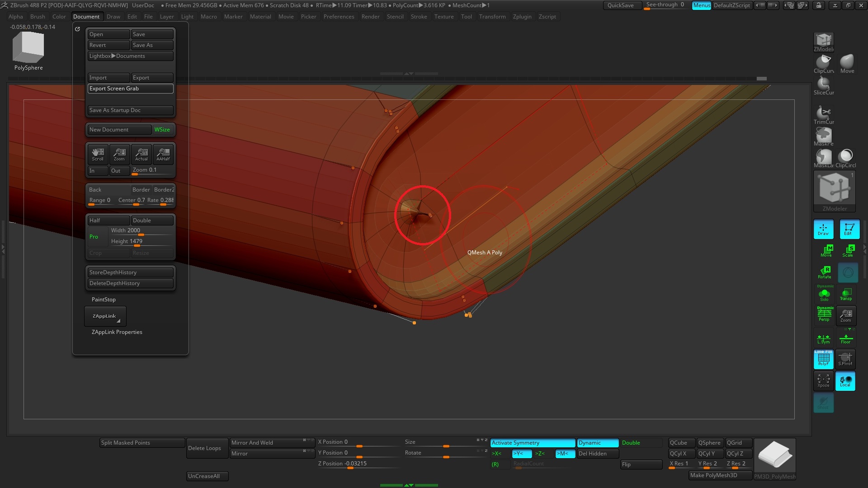Open the Transform menu
The width and height of the screenshot is (868, 488).
tap(492, 17)
